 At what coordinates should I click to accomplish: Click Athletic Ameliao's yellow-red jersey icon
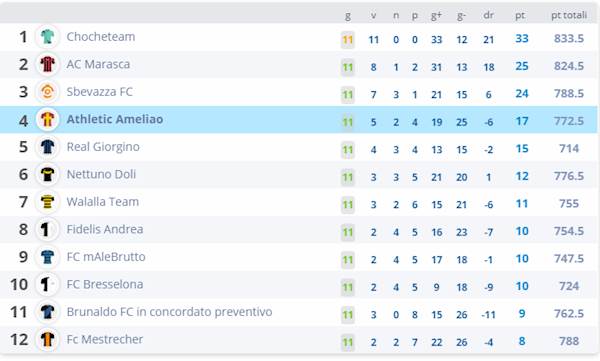tap(47, 119)
